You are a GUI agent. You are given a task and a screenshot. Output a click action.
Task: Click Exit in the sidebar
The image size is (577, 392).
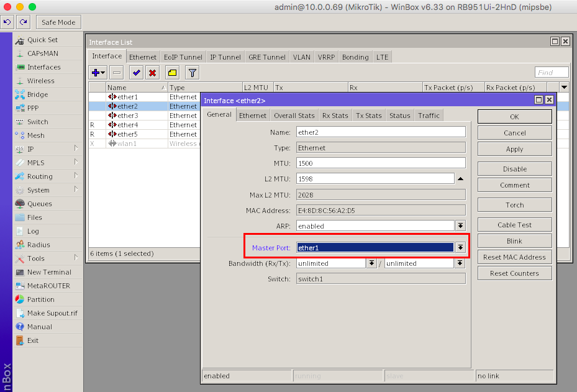point(32,340)
